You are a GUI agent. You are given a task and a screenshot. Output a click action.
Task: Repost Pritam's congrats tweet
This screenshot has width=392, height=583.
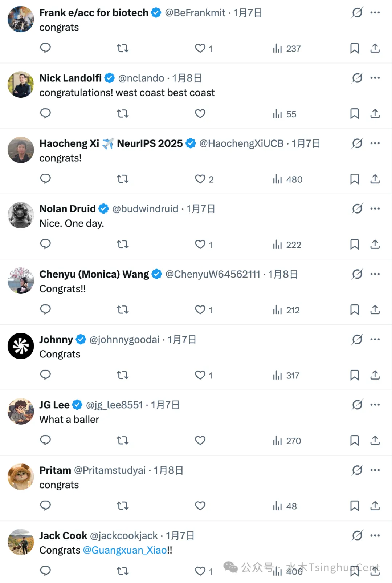tap(123, 506)
